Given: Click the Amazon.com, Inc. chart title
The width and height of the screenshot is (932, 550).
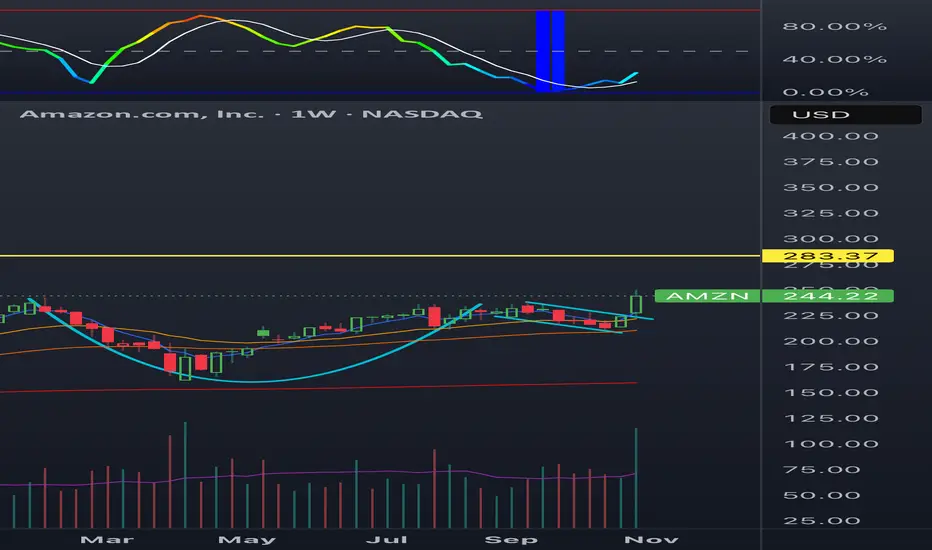Looking at the screenshot, I should pyautogui.click(x=251, y=114).
